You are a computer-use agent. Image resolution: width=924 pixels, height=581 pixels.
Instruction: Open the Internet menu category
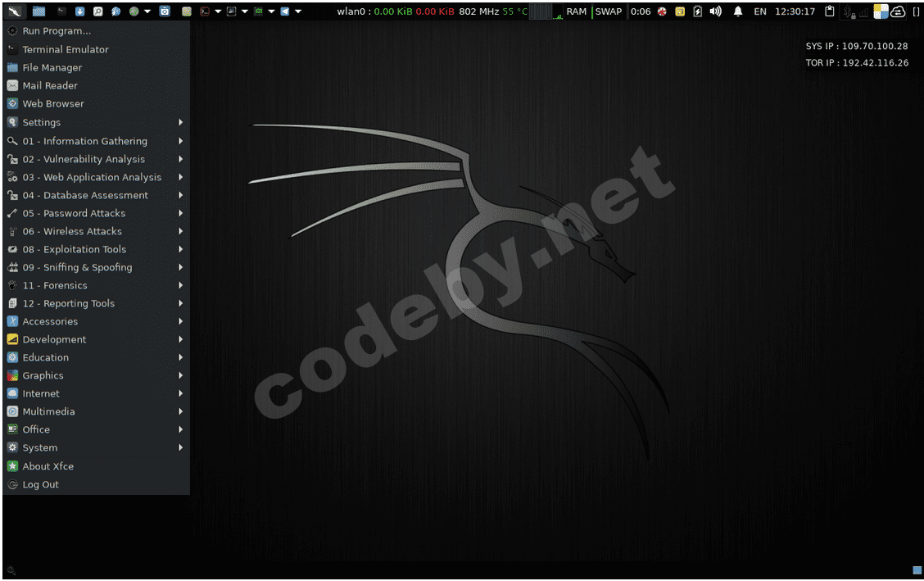(96, 393)
